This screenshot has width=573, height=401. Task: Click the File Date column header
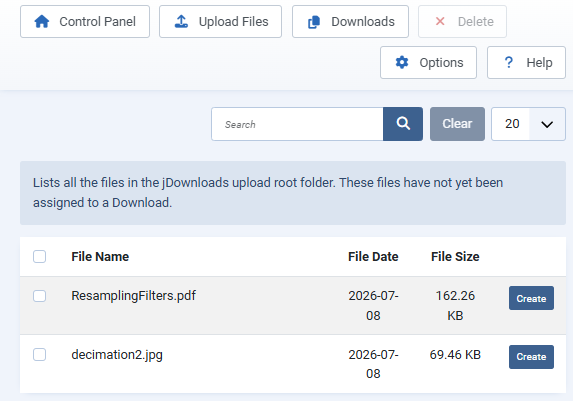tap(373, 257)
